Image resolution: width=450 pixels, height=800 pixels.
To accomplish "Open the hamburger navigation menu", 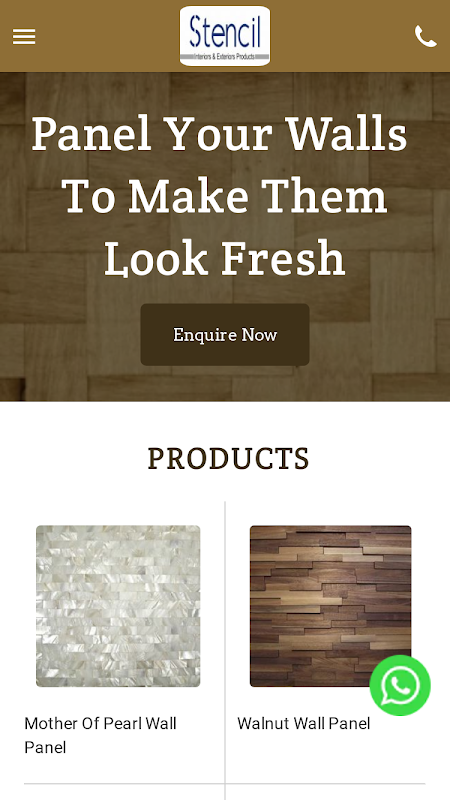I will point(24,37).
